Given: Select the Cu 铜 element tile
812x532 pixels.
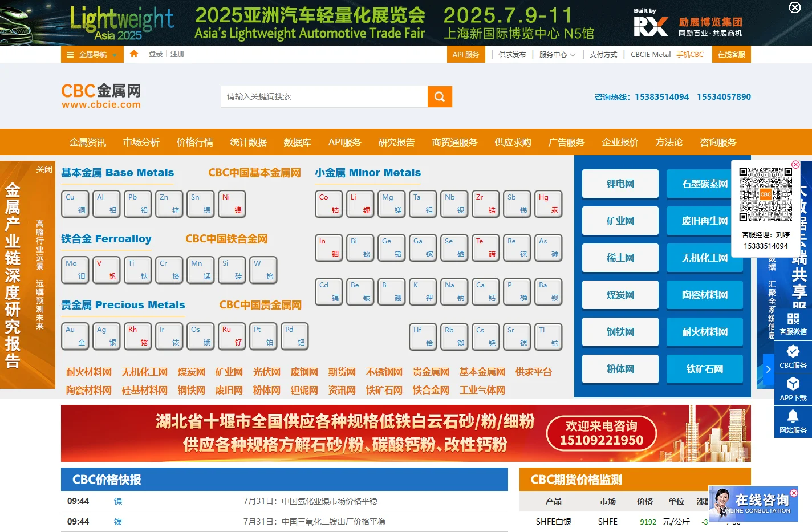Looking at the screenshot, I should coord(75,204).
